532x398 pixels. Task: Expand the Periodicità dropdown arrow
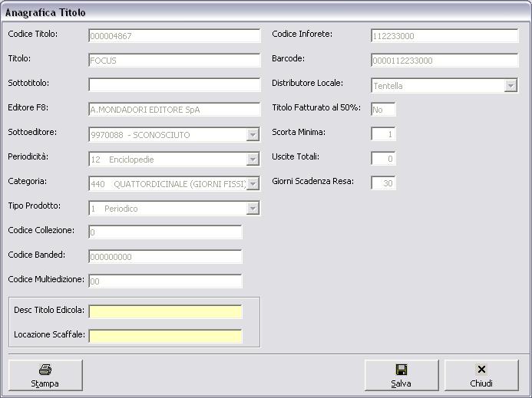253,160
